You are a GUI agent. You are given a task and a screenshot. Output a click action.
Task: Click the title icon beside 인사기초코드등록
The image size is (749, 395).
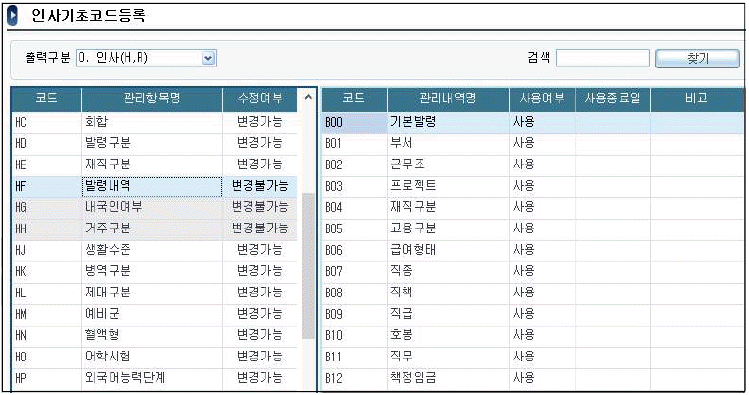pyautogui.click(x=13, y=16)
